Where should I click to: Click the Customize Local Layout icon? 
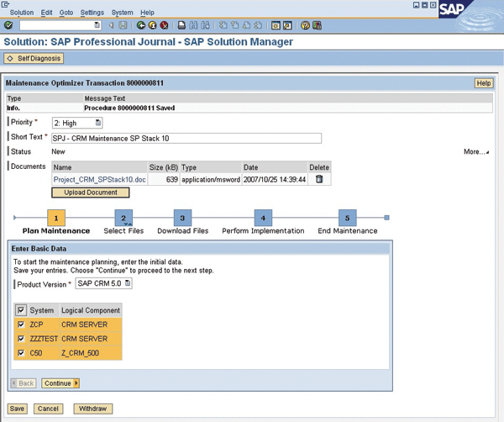[x=317, y=25]
